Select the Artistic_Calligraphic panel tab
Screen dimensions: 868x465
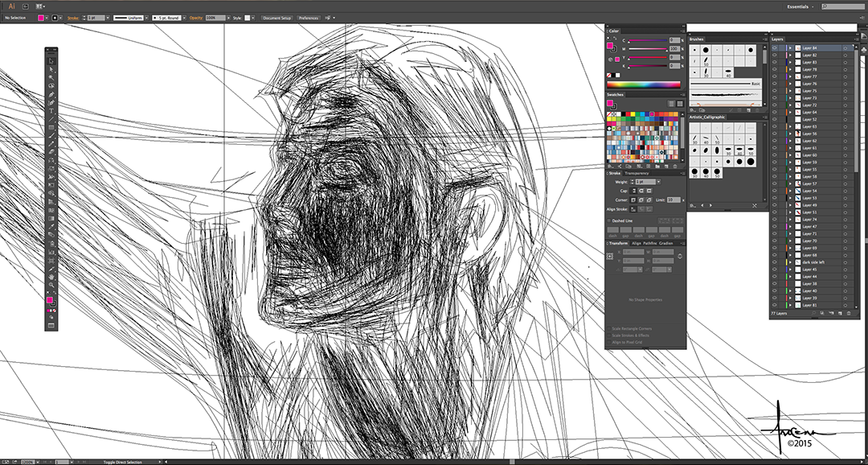click(x=707, y=117)
